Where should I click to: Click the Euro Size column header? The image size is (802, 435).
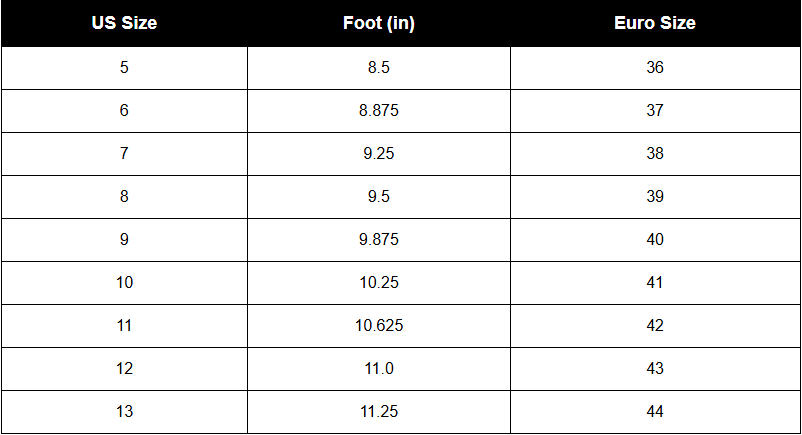coord(655,23)
